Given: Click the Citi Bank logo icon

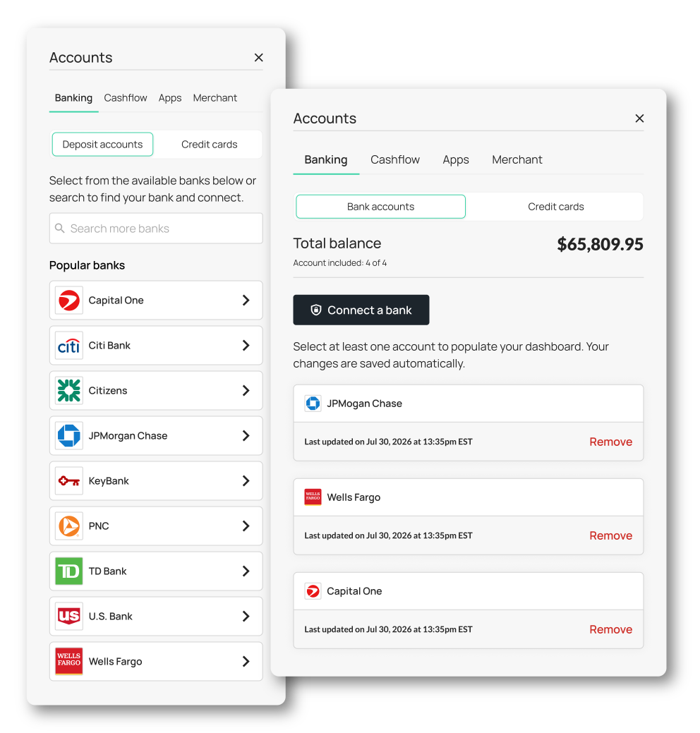Looking at the screenshot, I should click(x=68, y=346).
